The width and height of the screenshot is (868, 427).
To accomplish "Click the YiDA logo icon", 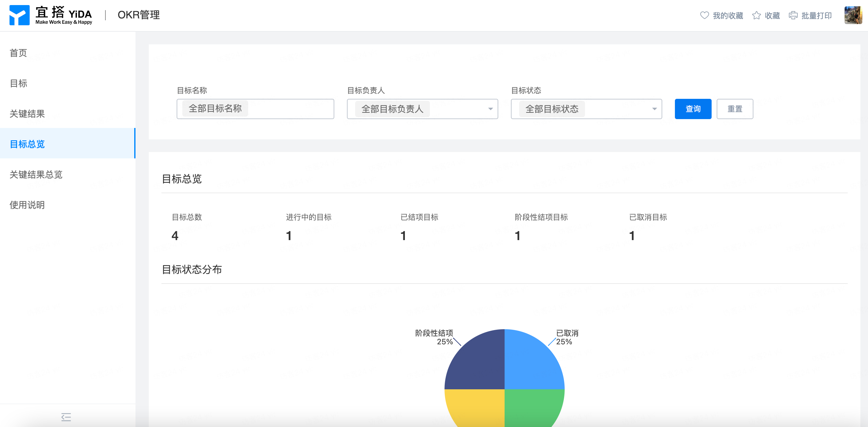I will pos(19,15).
